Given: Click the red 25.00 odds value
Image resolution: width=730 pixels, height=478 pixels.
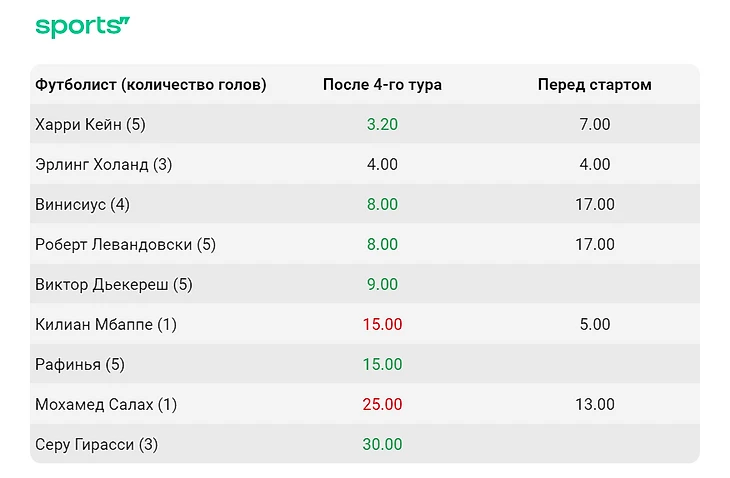Looking at the screenshot, I should 382,404.
